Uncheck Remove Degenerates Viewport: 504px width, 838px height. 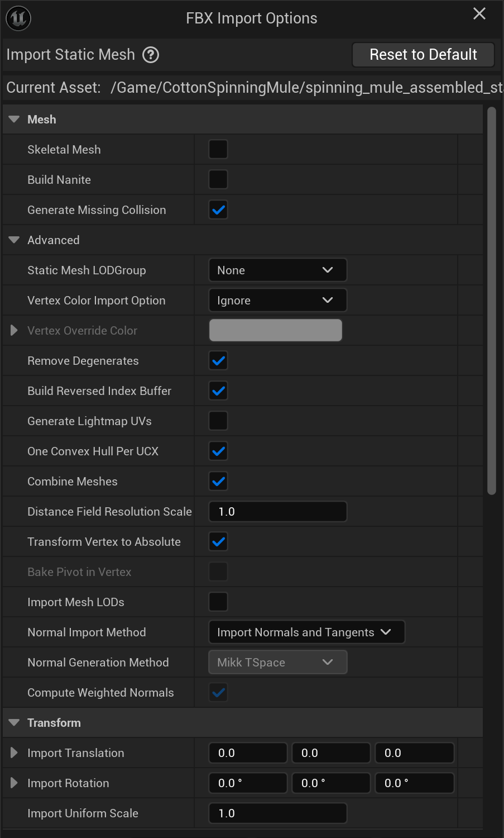click(x=218, y=361)
